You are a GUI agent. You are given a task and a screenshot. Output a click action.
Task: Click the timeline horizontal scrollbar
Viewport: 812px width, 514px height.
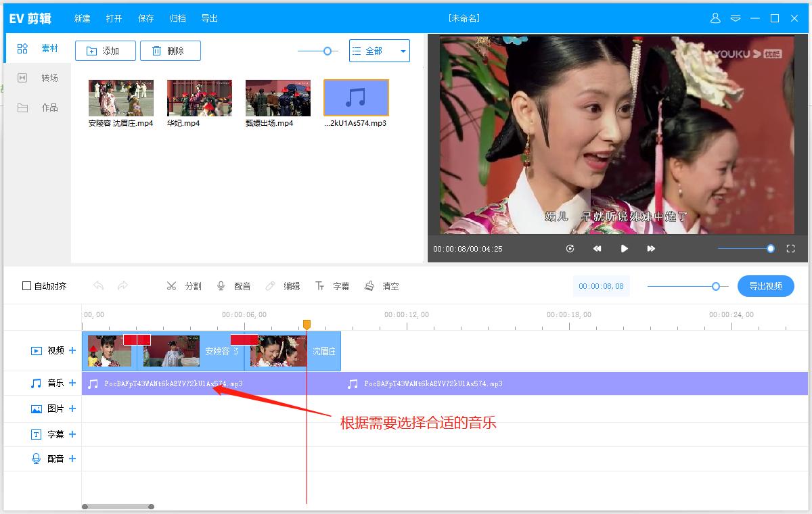pos(118,507)
